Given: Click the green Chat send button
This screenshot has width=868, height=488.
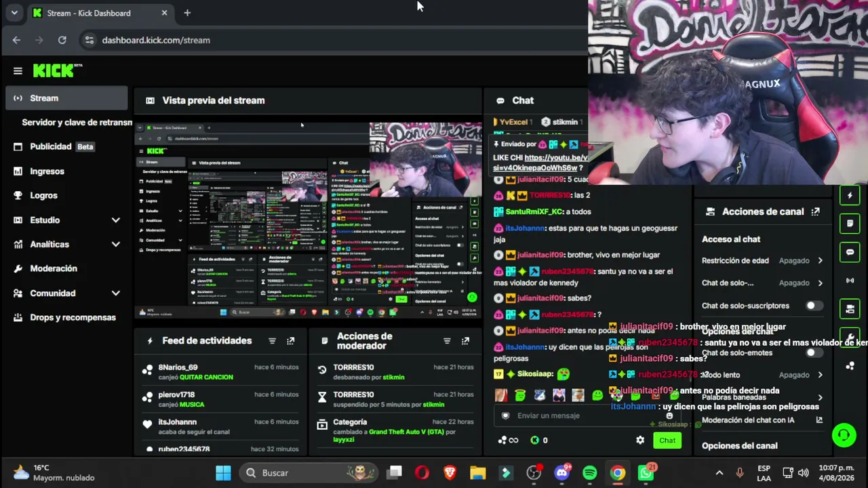Looking at the screenshot, I should [x=667, y=441].
